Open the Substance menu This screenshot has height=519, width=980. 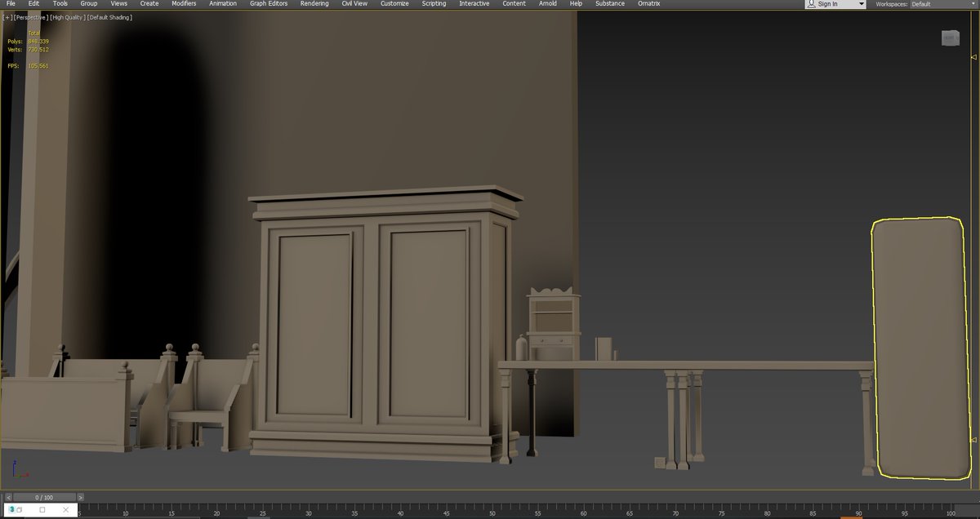[610, 3]
